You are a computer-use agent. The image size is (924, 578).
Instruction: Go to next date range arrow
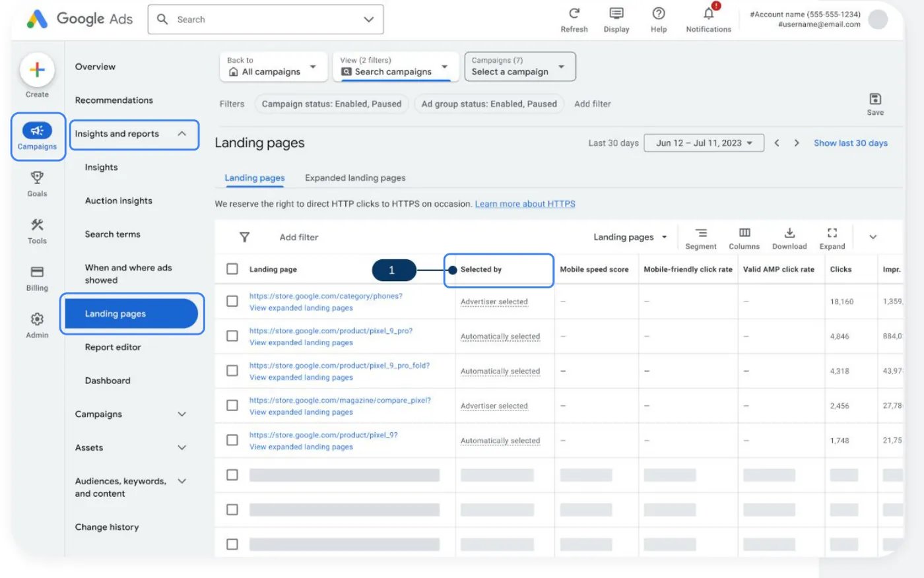point(797,143)
